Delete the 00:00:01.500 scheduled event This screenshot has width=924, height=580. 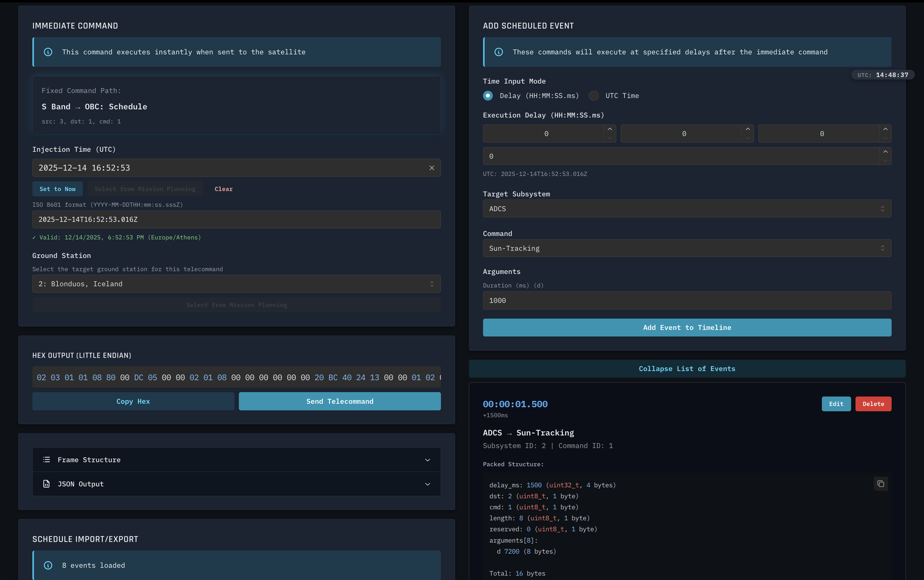coord(873,404)
